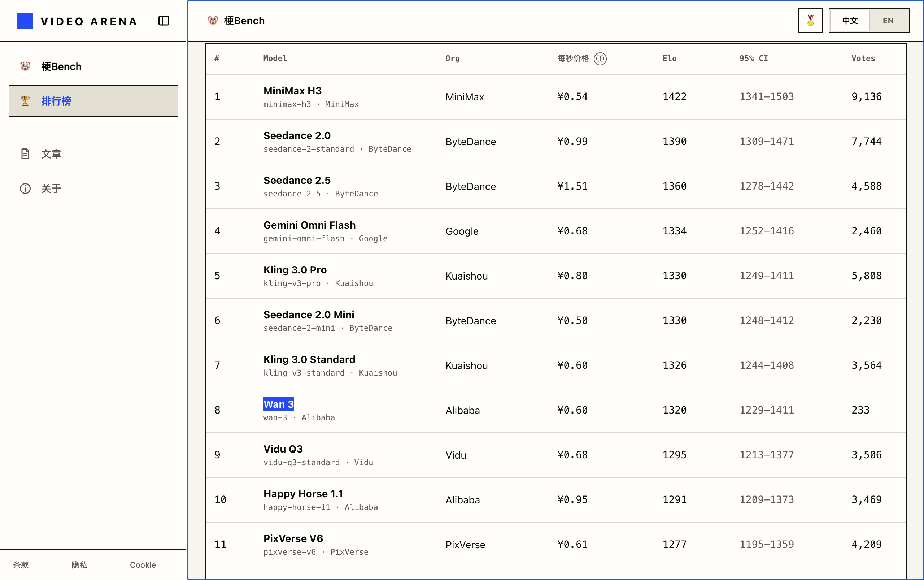
Task: Open the 条款 footer link
Action: [21, 565]
